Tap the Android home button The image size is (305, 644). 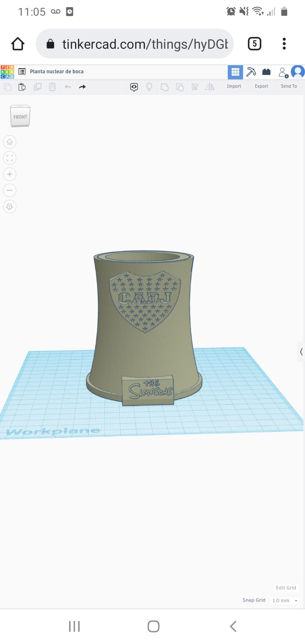(x=153, y=626)
